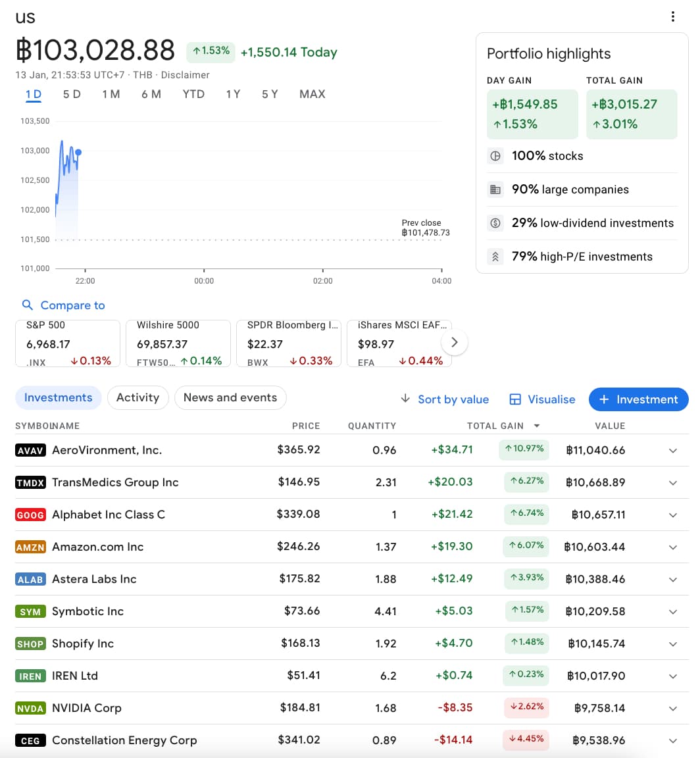Expand the Amazon.com Inc row
This screenshot has width=700, height=758.
[672, 547]
